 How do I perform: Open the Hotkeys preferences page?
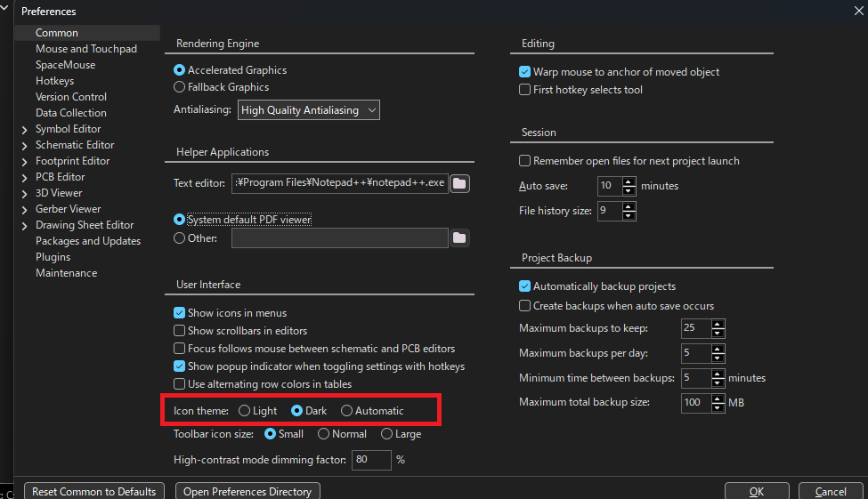point(55,81)
